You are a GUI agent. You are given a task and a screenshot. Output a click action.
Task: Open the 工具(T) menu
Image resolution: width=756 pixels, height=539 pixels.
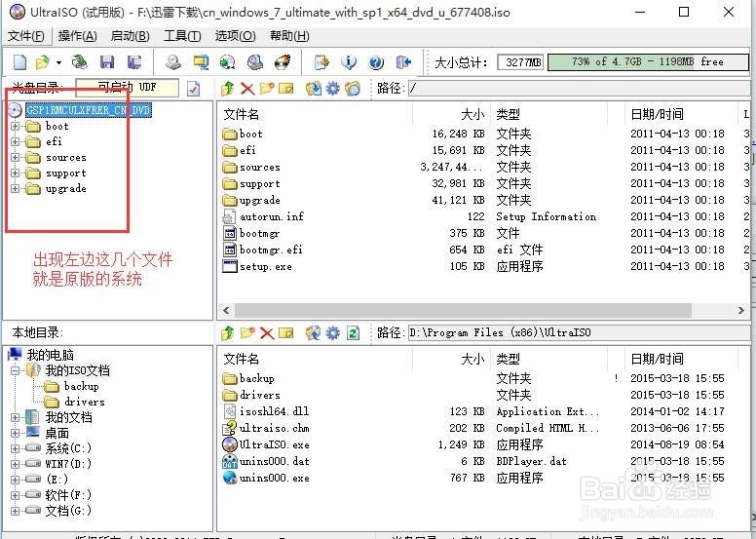click(182, 36)
